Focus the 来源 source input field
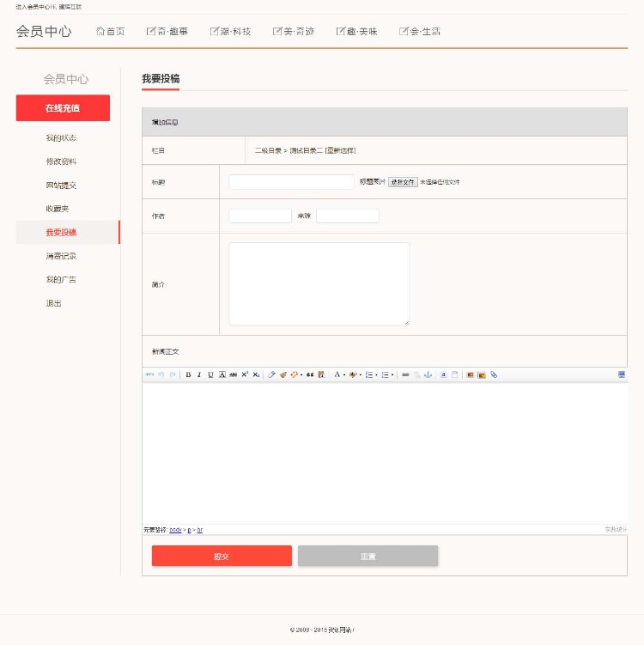Viewport: 644px width, 645px height. 348,216
